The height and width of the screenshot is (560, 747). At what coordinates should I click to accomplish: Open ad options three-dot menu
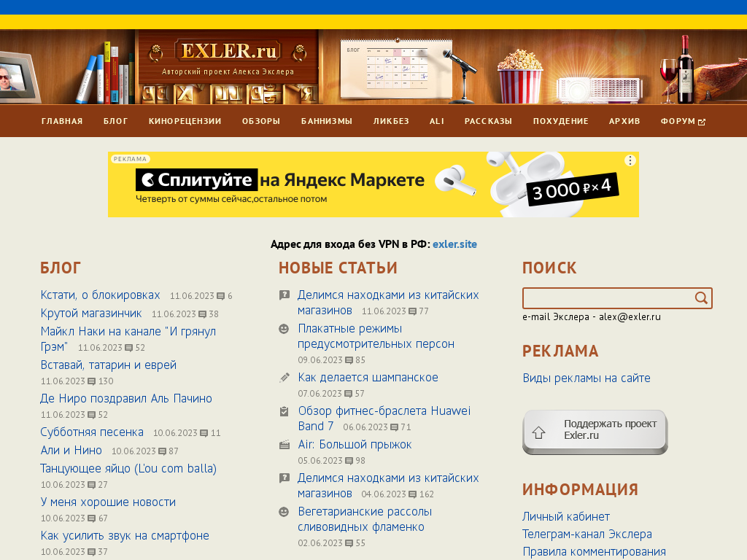click(630, 160)
